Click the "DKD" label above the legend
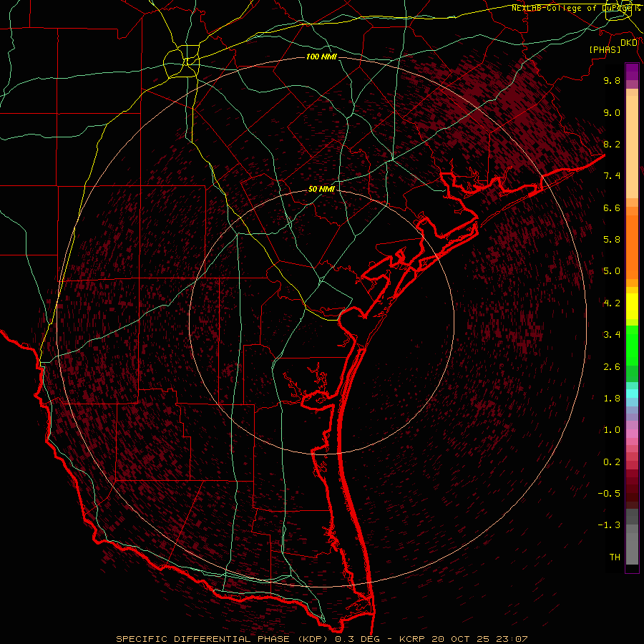The image size is (644, 644). 629,43
